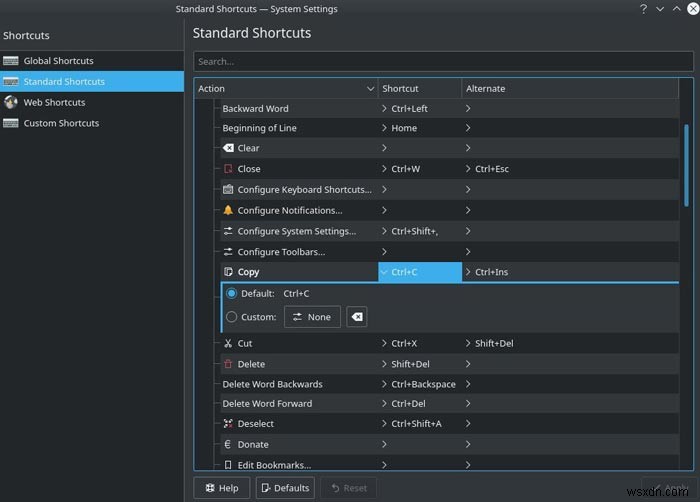Click the Close action's red icon

(228, 169)
